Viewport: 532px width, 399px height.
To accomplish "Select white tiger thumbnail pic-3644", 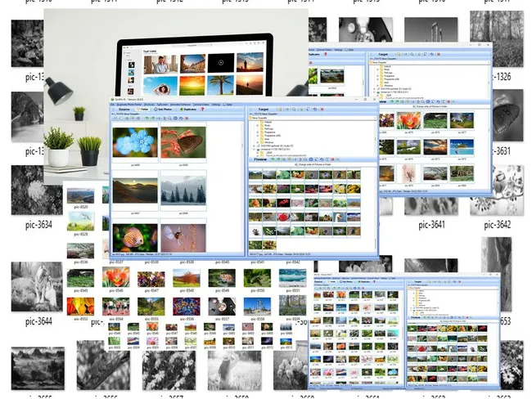I will pos(37,286).
